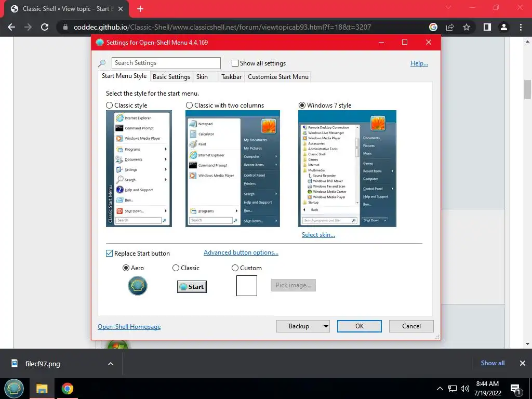532x399 pixels.
Task: Click the Open-Shell settings window shell icon
Action: pos(100,43)
